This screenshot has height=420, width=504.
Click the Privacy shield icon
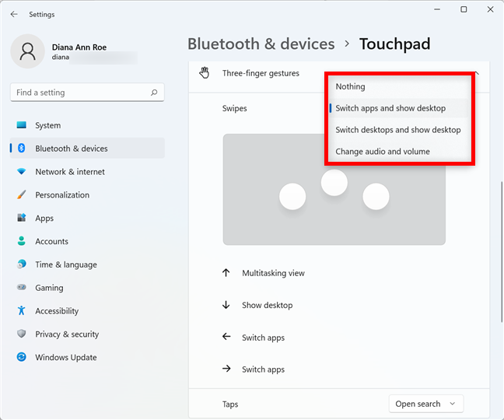[22, 334]
